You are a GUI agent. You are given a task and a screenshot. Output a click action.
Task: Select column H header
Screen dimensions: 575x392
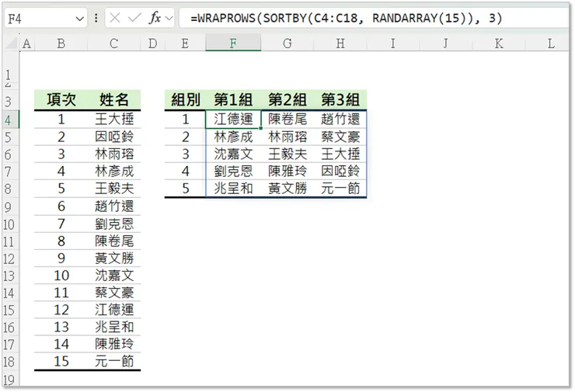[340, 43]
